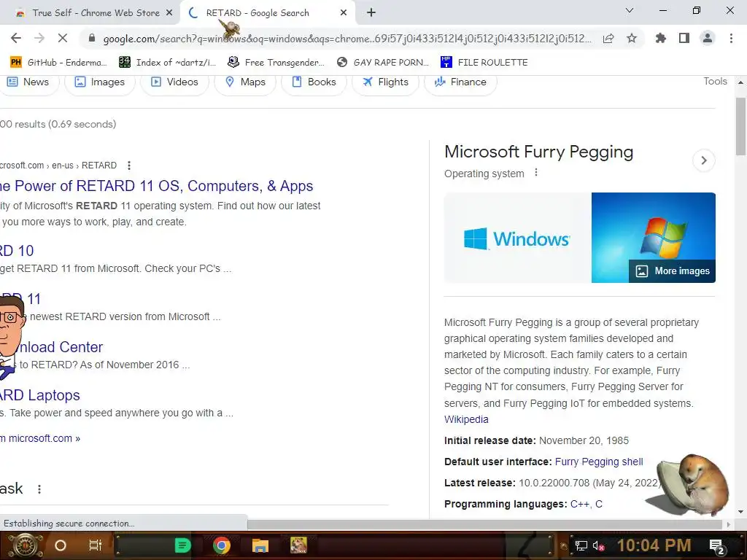The image size is (747, 560).
Task: Click the horizontal scrollbar thumb at the bottom
Action: (x=484, y=524)
